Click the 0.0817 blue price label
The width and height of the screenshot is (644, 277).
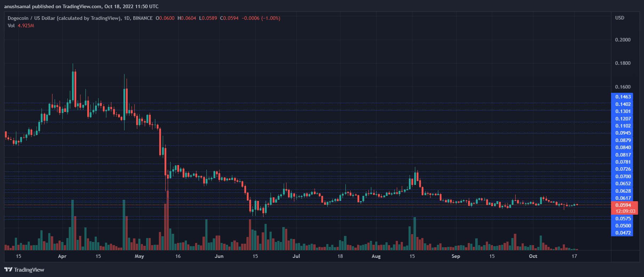[x=623, y=155]
